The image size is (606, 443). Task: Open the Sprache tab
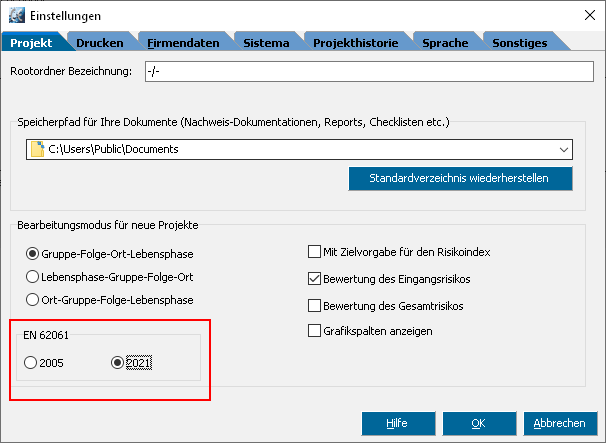click(x=445, y=43)
